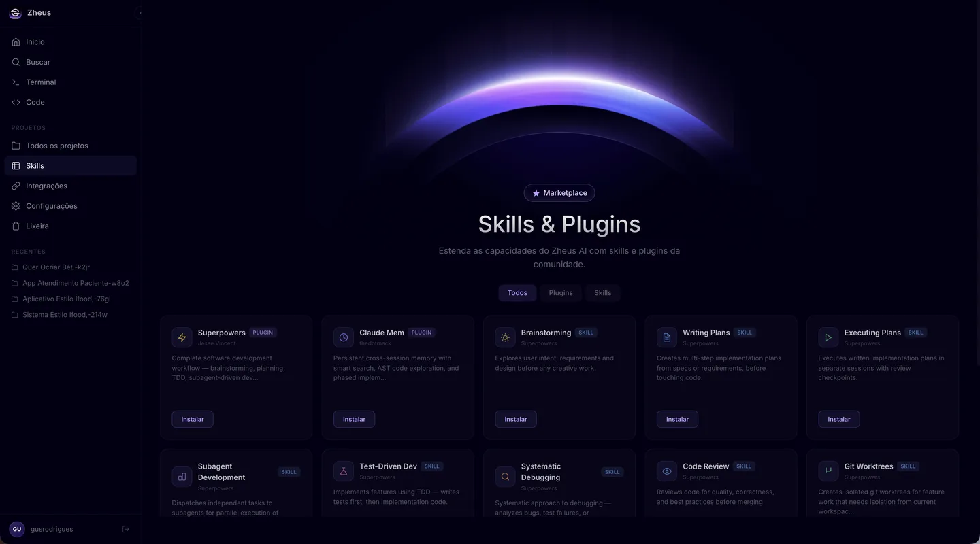Install the Superpowers plugin
Image resolution: width=980 pixels, height=544 pixels.
pos(193,419)
